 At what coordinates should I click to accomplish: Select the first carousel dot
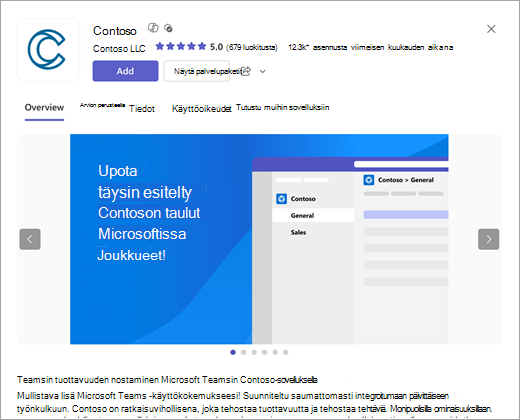233,352
